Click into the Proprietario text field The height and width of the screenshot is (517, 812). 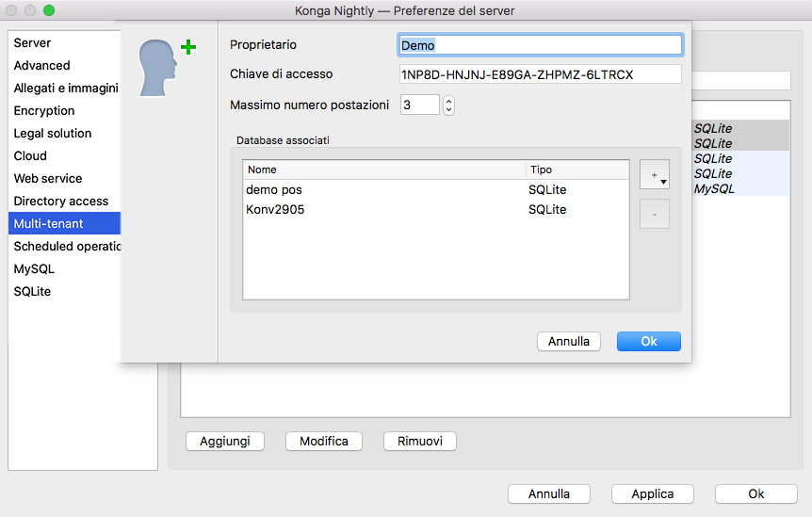point(540,45)
